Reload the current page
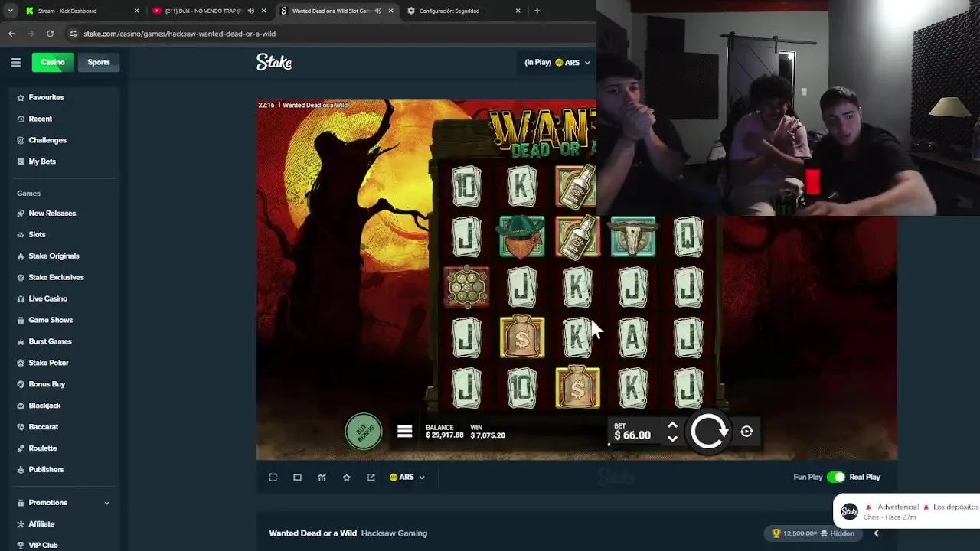This screenshot has width=980, height=551. (50, 34)
